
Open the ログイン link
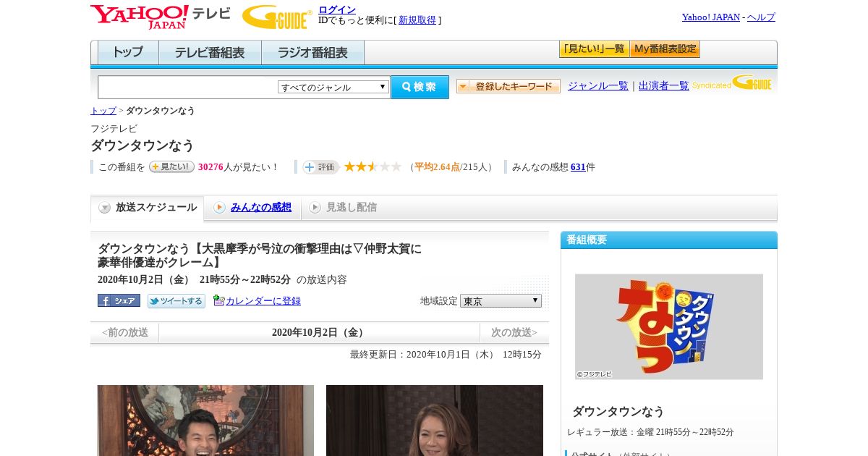(337, 9)
